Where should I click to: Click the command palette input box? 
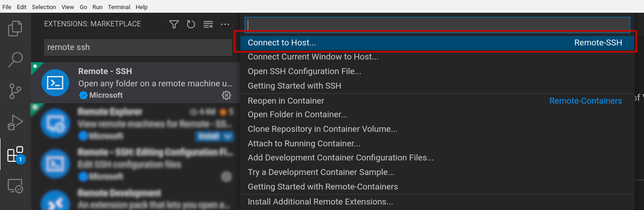coord(437,25)
